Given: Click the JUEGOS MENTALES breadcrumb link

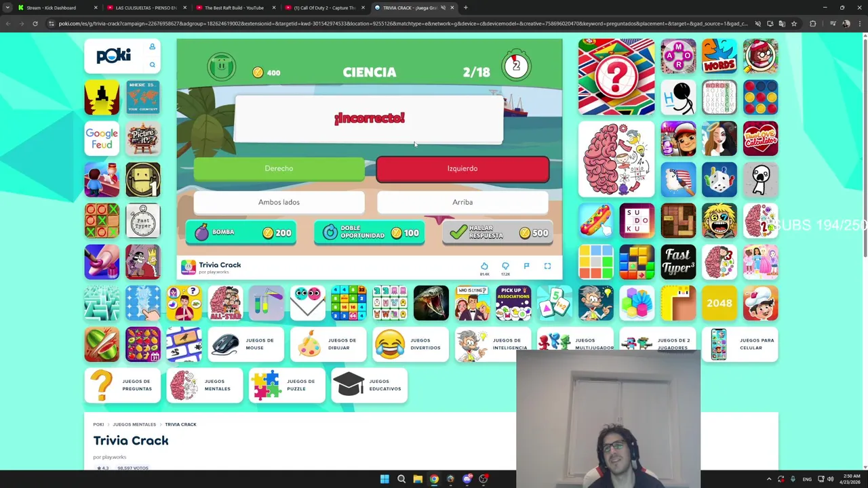Looking at the screenshot, I should [134, 424].
